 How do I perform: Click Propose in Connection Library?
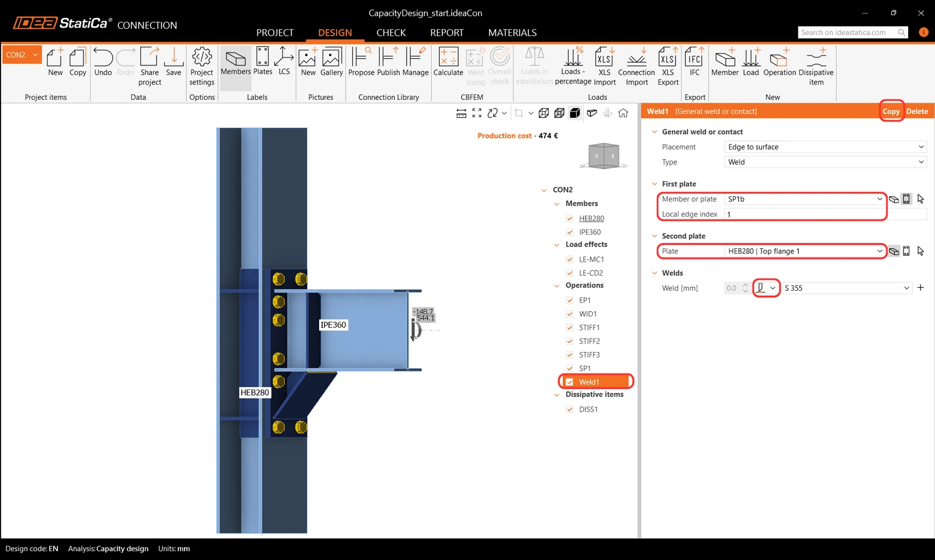[361, 62]
